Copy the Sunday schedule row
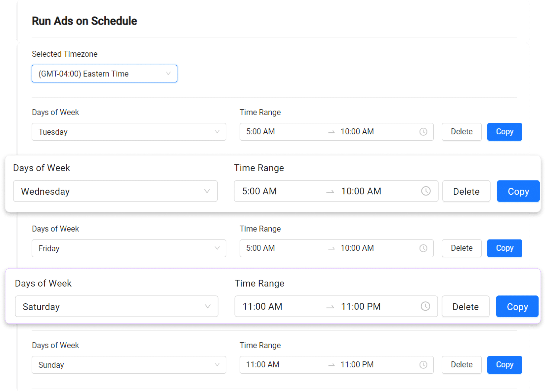 (505, 365)
